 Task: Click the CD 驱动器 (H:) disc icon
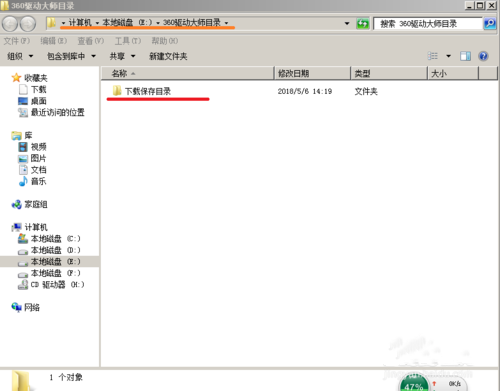tap(23, 284)
